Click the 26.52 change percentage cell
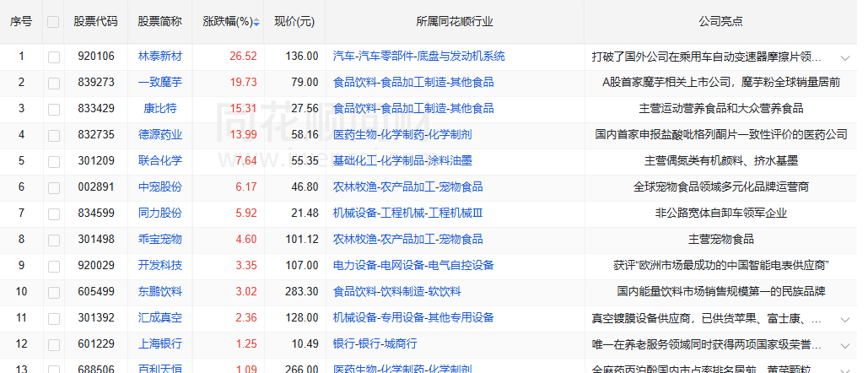Image resolution: width=868 pixels, height=373 pixels. (244, 56)
